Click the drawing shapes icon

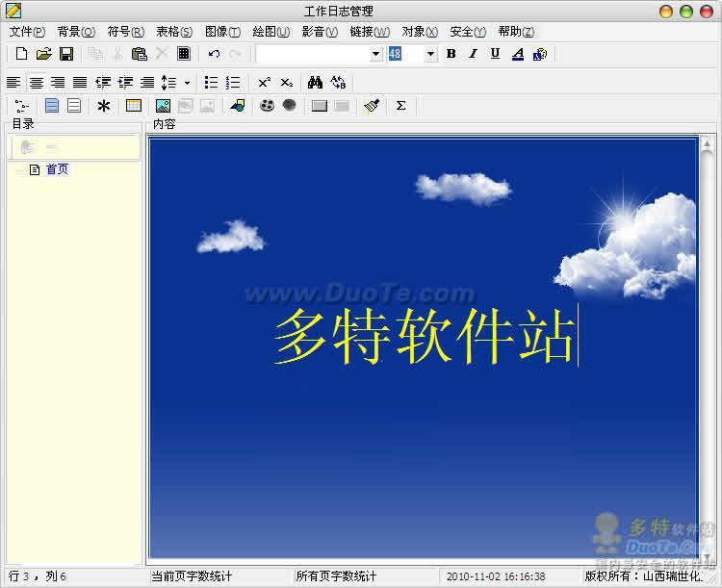click(238, 106)
